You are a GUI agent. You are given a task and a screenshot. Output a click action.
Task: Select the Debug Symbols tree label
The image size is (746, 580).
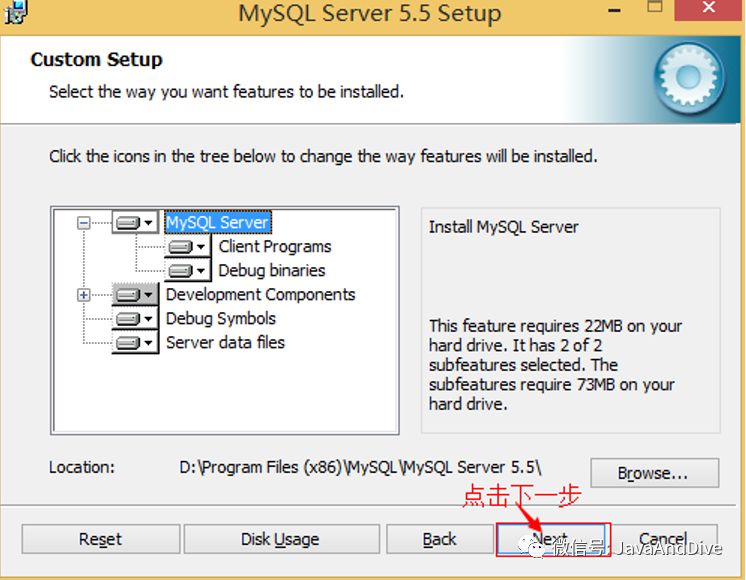(x=220, y=318)
